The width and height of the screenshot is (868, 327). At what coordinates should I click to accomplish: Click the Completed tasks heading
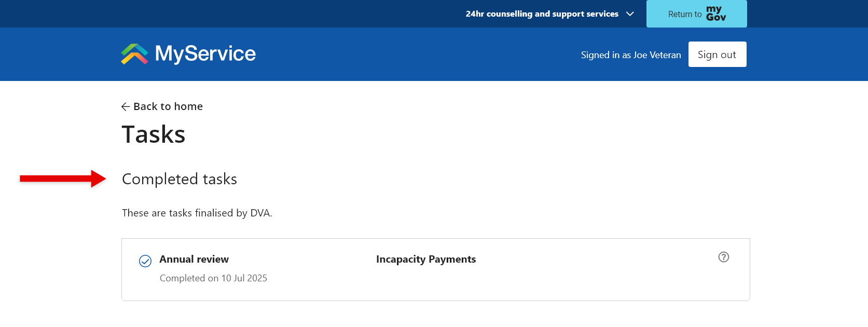tap(180, 179)
